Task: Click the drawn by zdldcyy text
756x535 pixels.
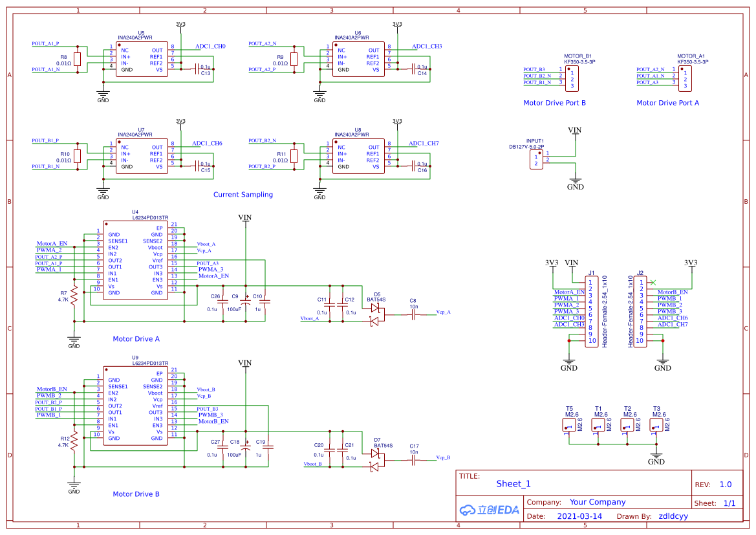Action: coord(673,516)
